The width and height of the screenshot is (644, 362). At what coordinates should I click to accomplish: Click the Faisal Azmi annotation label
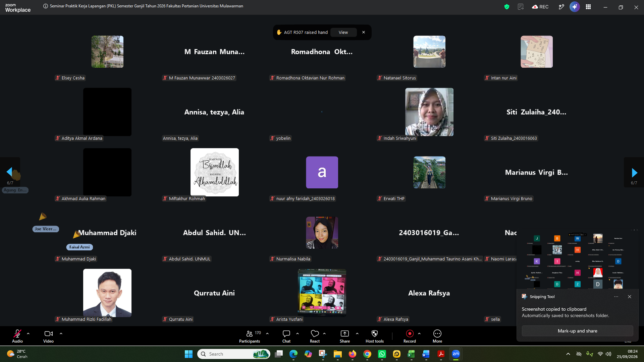point(79,247)
